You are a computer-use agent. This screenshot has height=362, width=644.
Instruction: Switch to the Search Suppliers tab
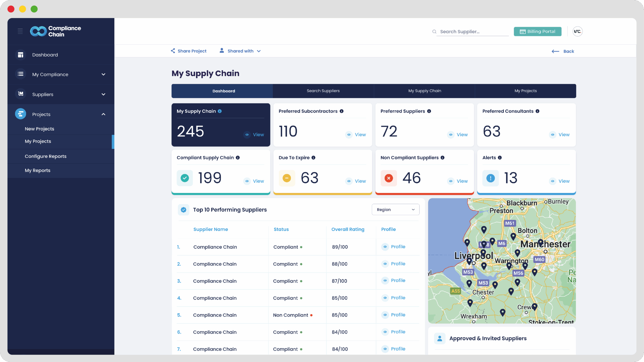323,91
